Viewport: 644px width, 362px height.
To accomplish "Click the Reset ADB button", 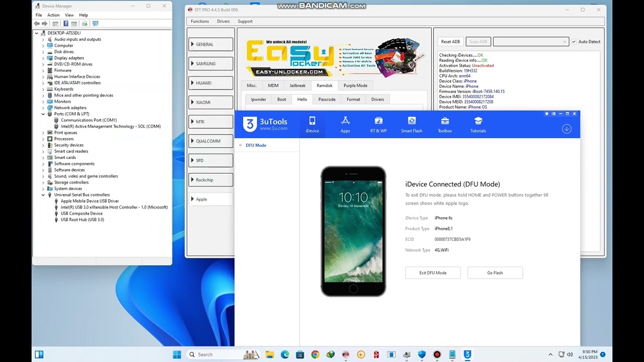I will click(x=450, y=42).
